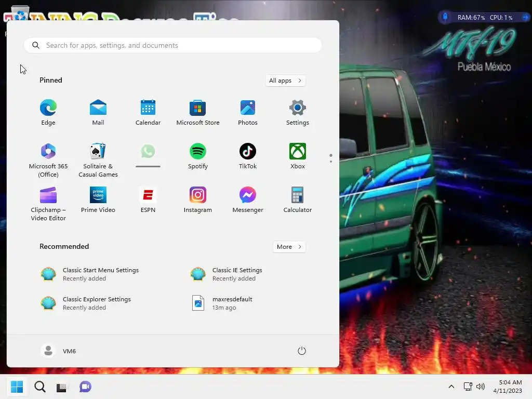
Task: Open the volume control in system tray
Action: point(481,387)
